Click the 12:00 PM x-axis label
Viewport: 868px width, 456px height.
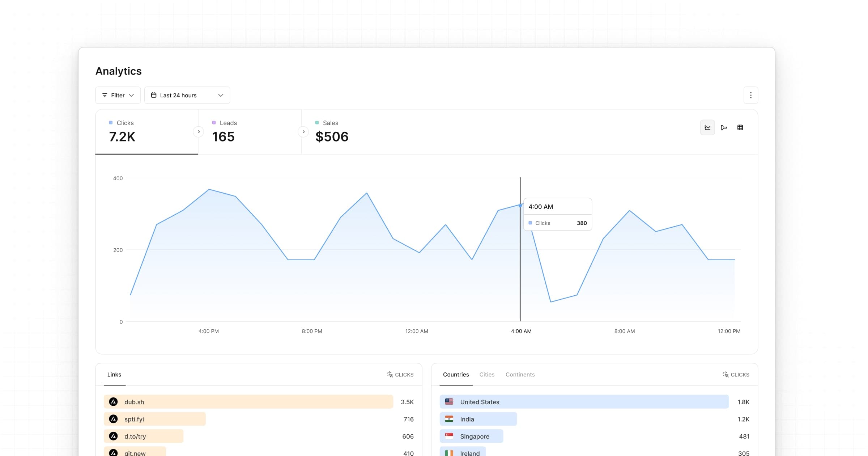(729, 331)
